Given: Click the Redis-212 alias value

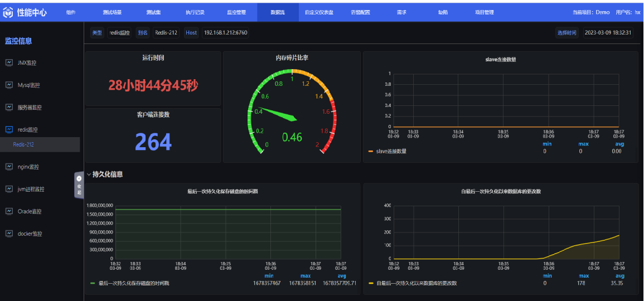Looking at the screenshot, I should coord(166,32).
